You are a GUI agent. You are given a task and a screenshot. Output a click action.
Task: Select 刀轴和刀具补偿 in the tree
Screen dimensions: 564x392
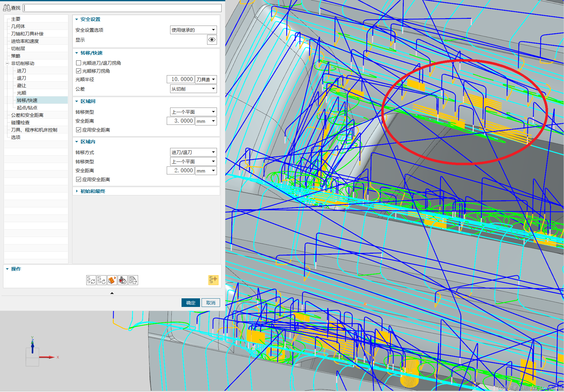(27, 34)
